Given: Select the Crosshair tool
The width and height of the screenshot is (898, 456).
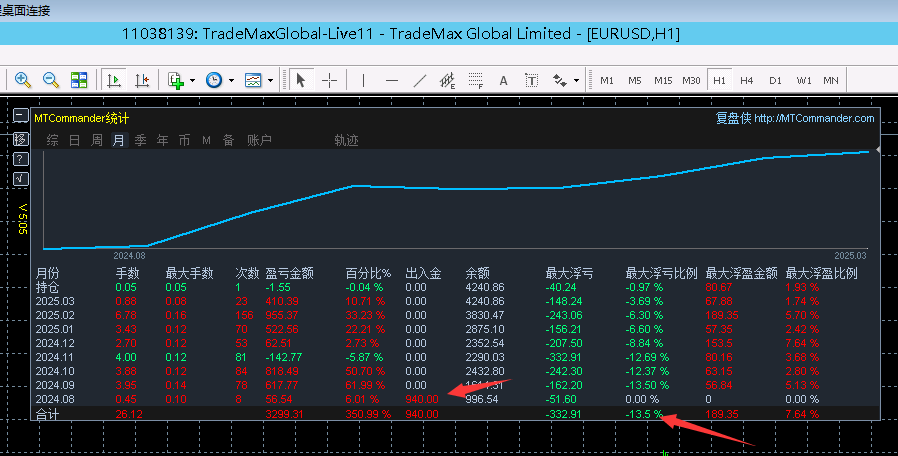Looking at the screenshot, I should click(x=329, y=80).
